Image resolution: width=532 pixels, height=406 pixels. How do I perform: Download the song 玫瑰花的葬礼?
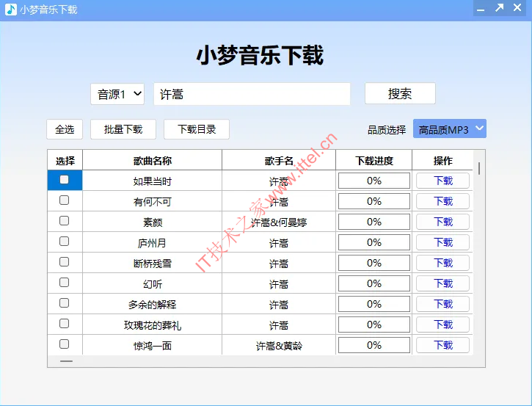click(x=442, y=325)
